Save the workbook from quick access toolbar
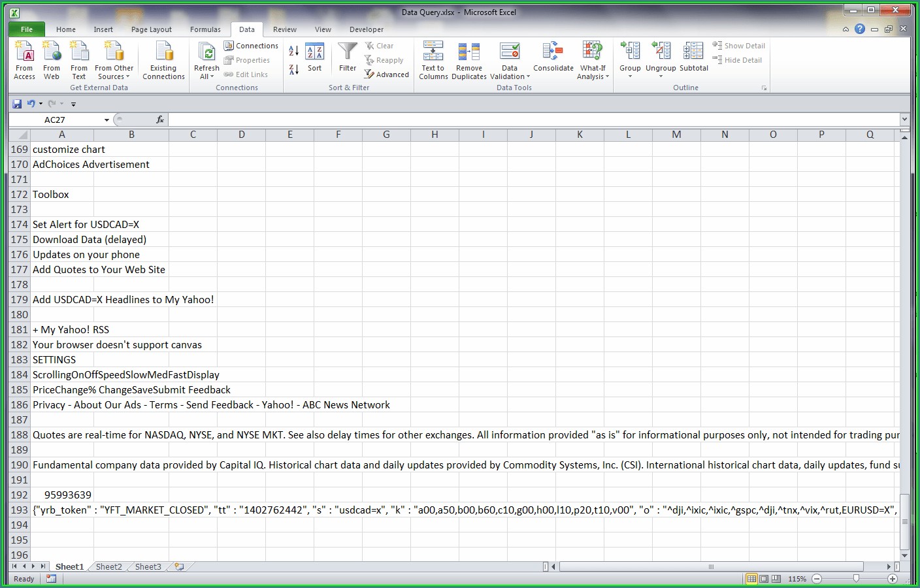The width and height of the screenshot is (920, 588). click(x=17, y=104)
